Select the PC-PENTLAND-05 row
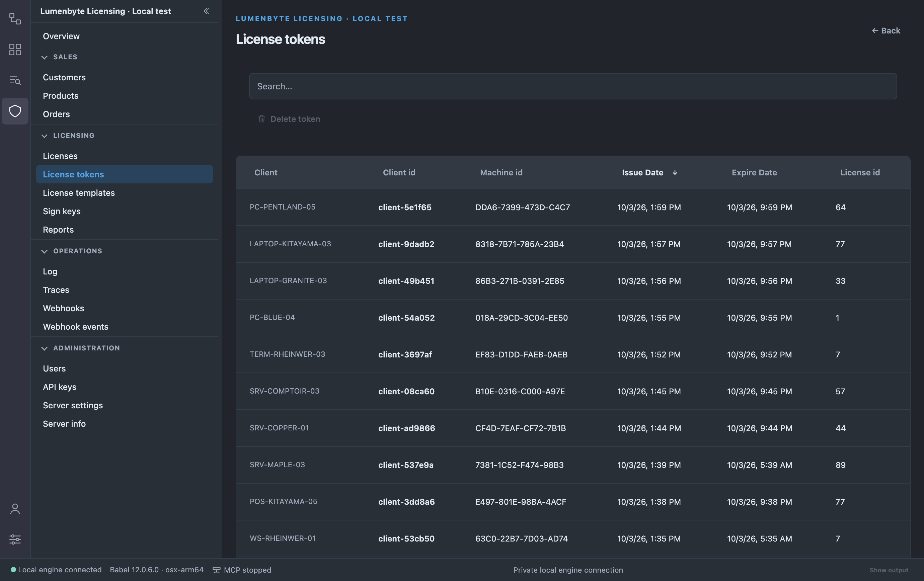 coord(573,207)
